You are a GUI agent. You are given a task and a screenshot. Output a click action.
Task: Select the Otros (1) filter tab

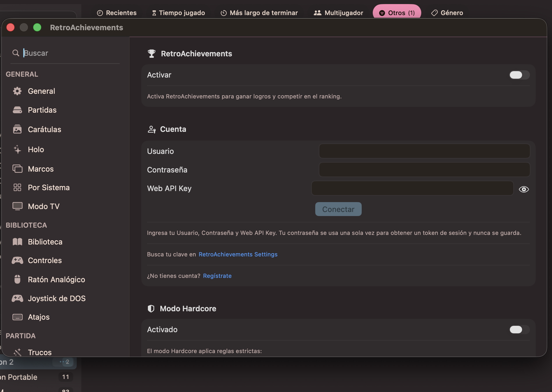(397, 12)
